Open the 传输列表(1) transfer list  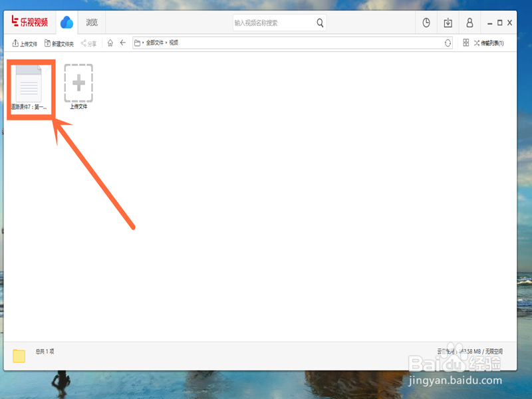coord(489,43)
